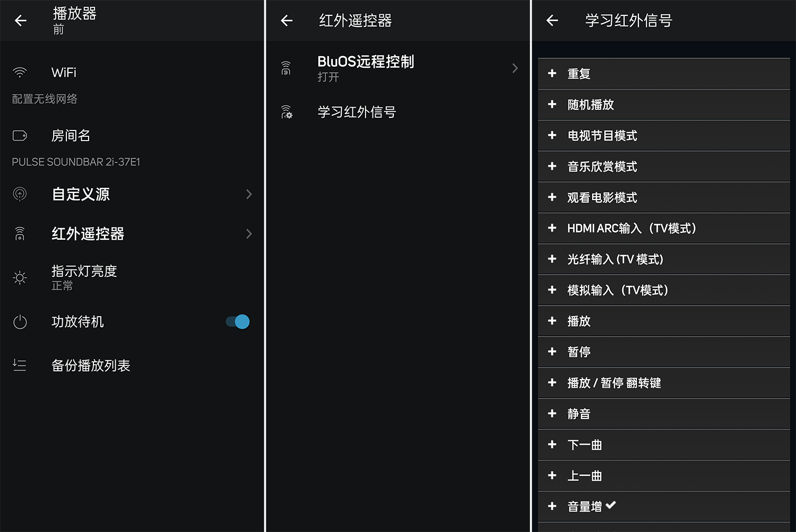Expand 自定义源 with its chevron
The height and width of the screenshot is (532, 796).
click(x=249, y=194)
